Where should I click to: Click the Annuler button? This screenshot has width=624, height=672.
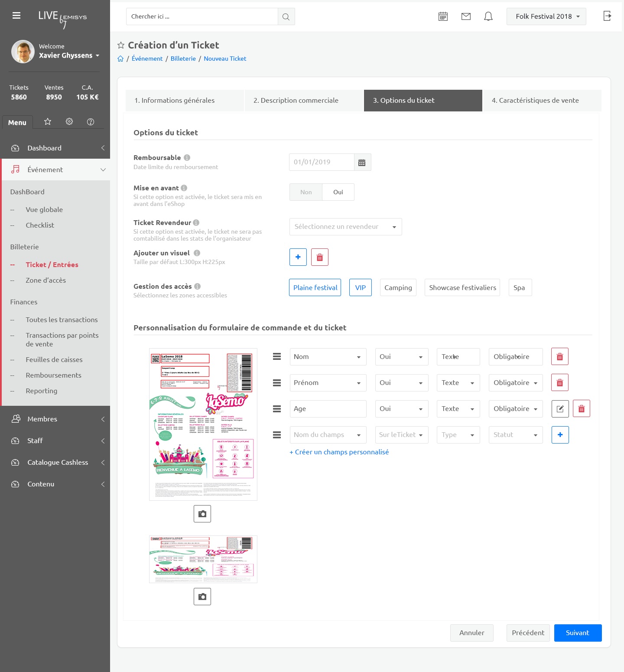coord(472,633)
